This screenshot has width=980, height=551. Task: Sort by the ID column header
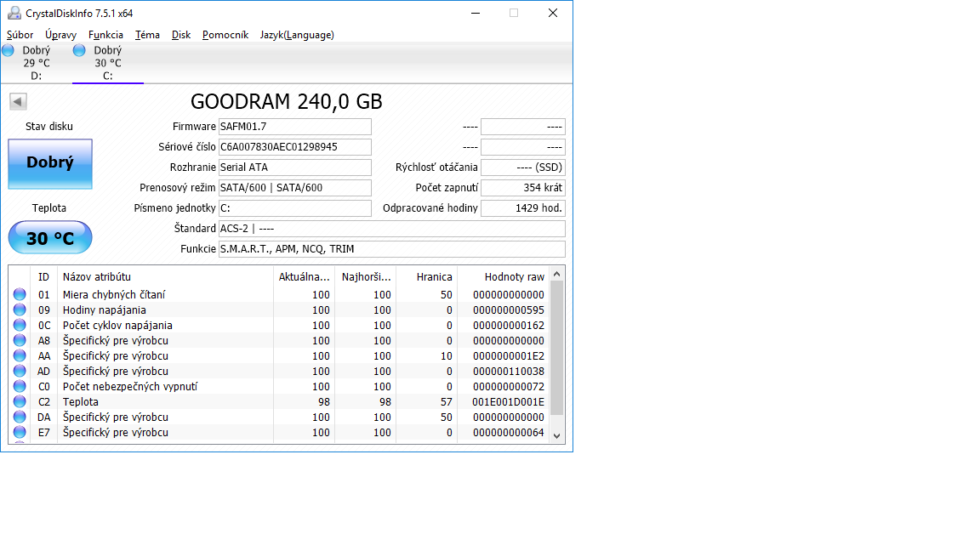(x=43, y=276)
